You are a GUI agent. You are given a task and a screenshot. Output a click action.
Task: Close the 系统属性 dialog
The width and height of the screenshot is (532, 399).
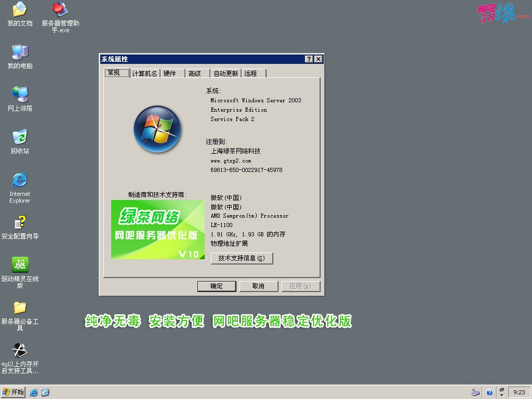(318, 59)
